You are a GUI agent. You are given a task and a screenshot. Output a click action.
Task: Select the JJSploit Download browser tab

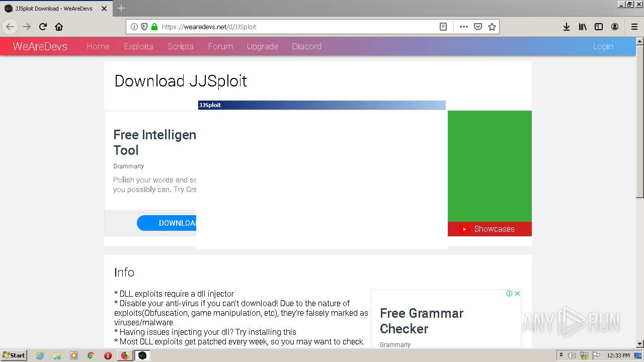pyautogui.click(x=55, y=9)
